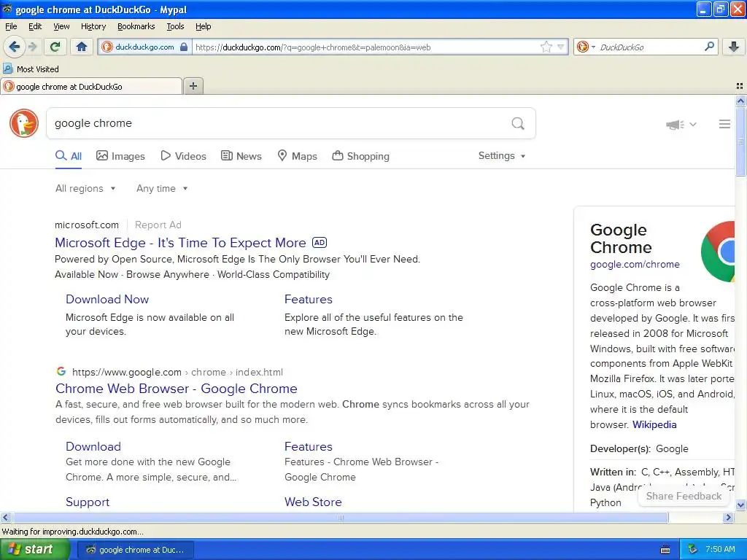Switch to Maps results

pyautogui.click(x=298, y=156)
